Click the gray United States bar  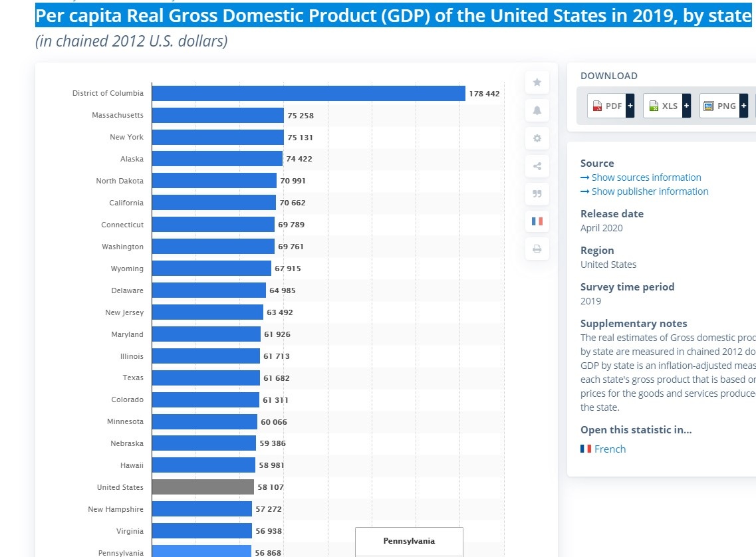203,487
